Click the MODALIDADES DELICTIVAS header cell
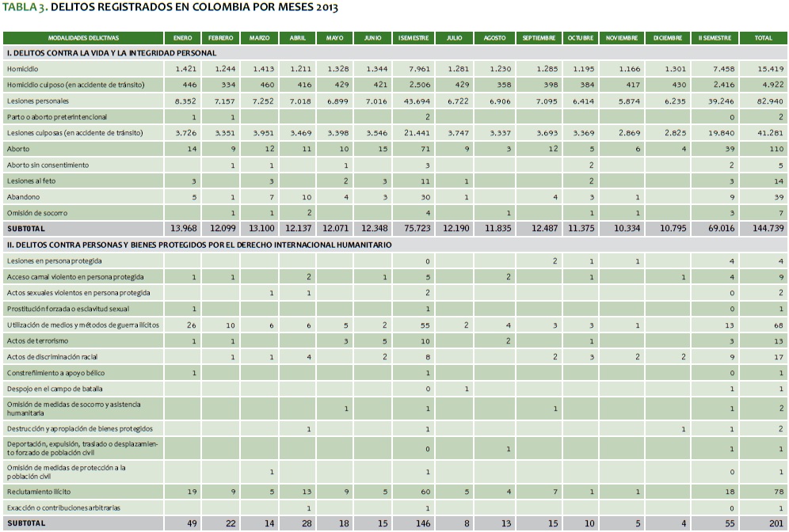The image size is (789, 532). [83, 38]
